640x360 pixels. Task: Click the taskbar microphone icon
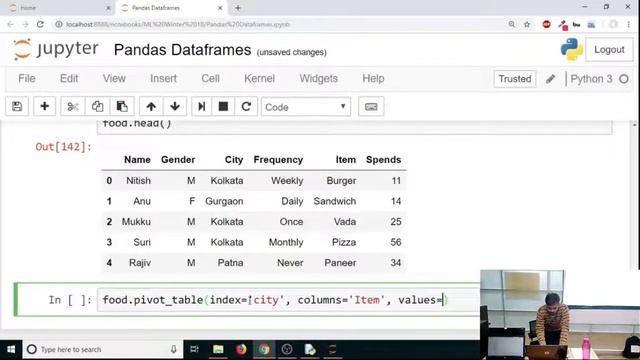pos(173,349)
